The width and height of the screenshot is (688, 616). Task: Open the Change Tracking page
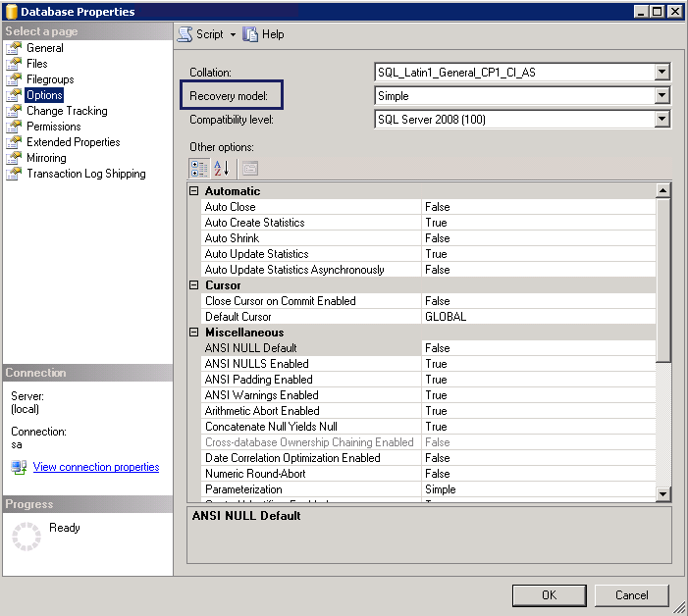(x=67, y=111)
